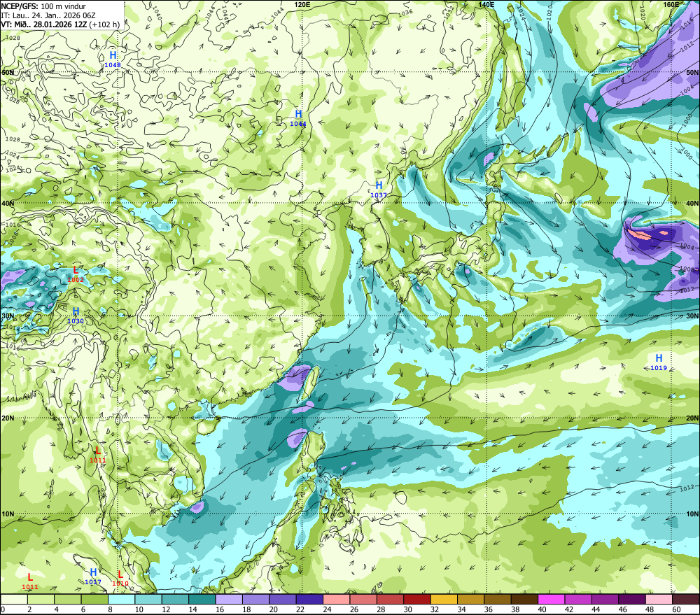The image size is (700, 615).
Task: Click the 38–40 dark brown legend swatch
Action: click(524, 599)
